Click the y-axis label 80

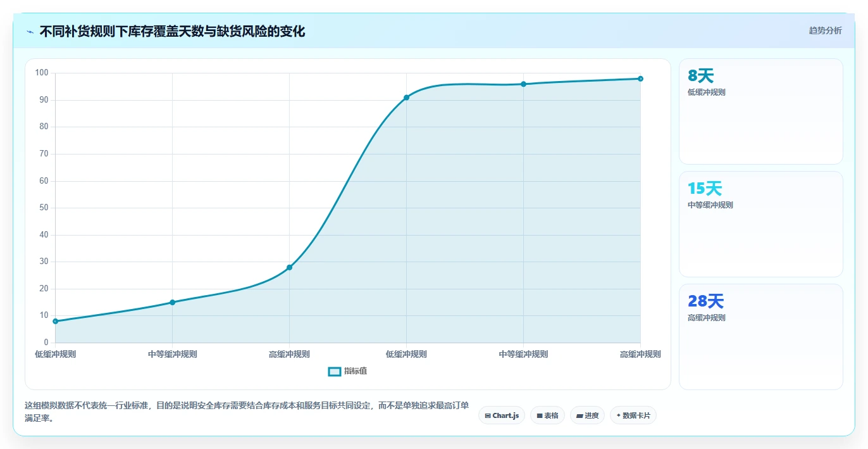[44, 127]
